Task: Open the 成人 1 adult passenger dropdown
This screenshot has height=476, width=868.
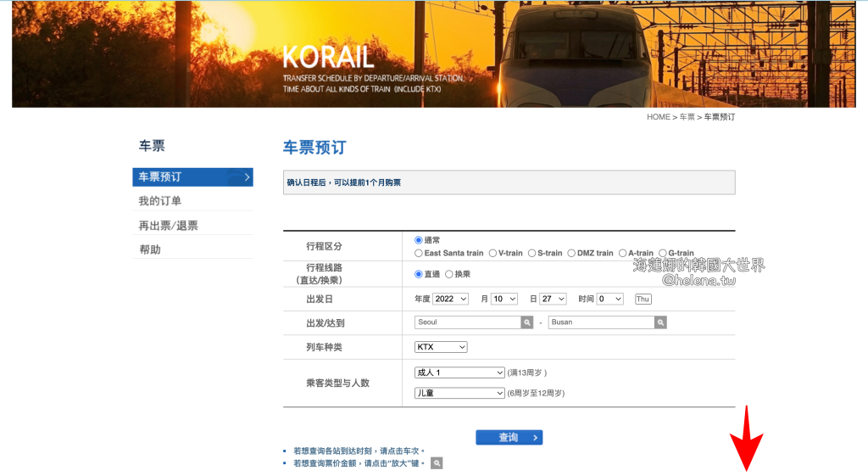Action: [459, 372]
